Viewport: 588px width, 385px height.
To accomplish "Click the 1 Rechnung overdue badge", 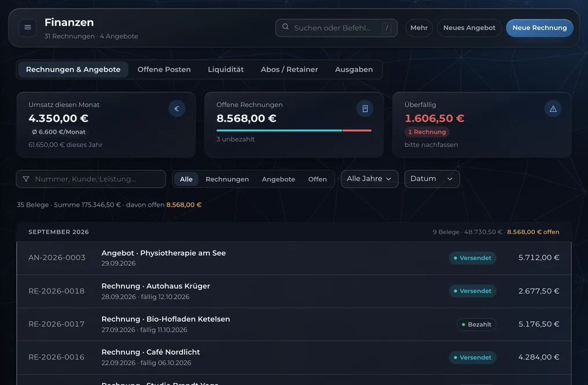I will coord(427,132).
